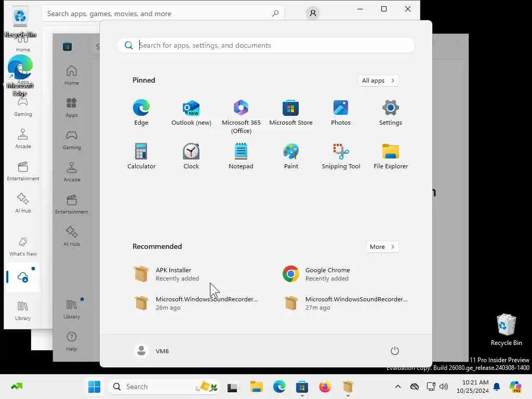The height and width of the screenshot is (399, 532).
Task: Launch Clock app
Action: click(191, 156)
